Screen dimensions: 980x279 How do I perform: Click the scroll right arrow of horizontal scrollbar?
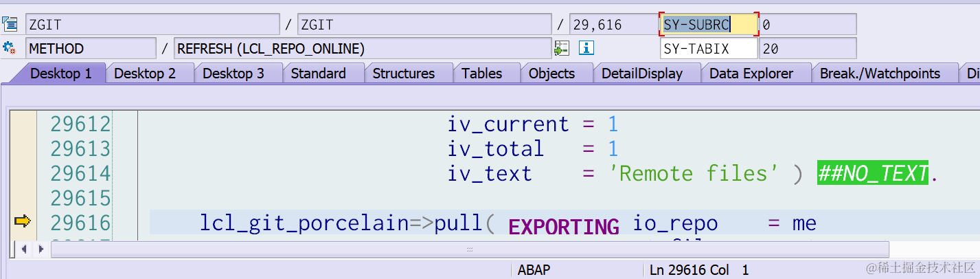pyautogui.click(x=41, y=249)
